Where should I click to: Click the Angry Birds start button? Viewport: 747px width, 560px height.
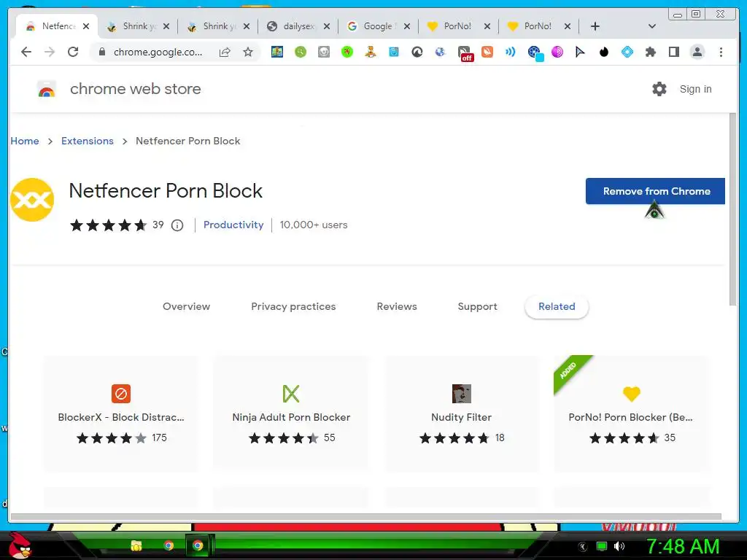click(20, 545)
